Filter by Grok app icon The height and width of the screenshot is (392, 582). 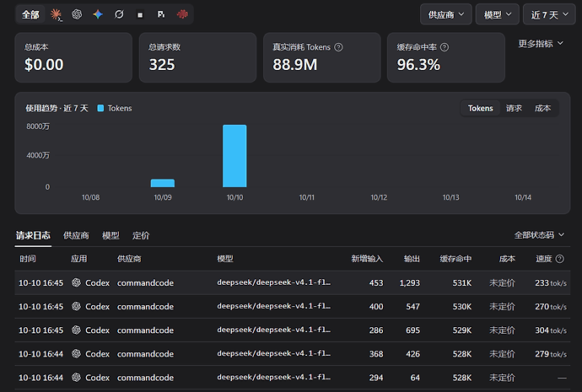[119, 14]
